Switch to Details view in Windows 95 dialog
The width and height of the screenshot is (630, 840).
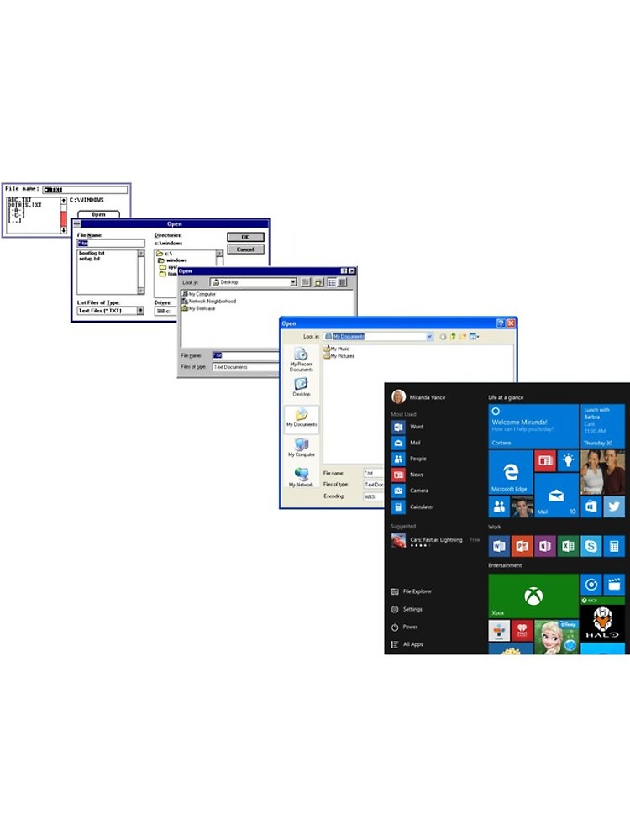(342, 282)
